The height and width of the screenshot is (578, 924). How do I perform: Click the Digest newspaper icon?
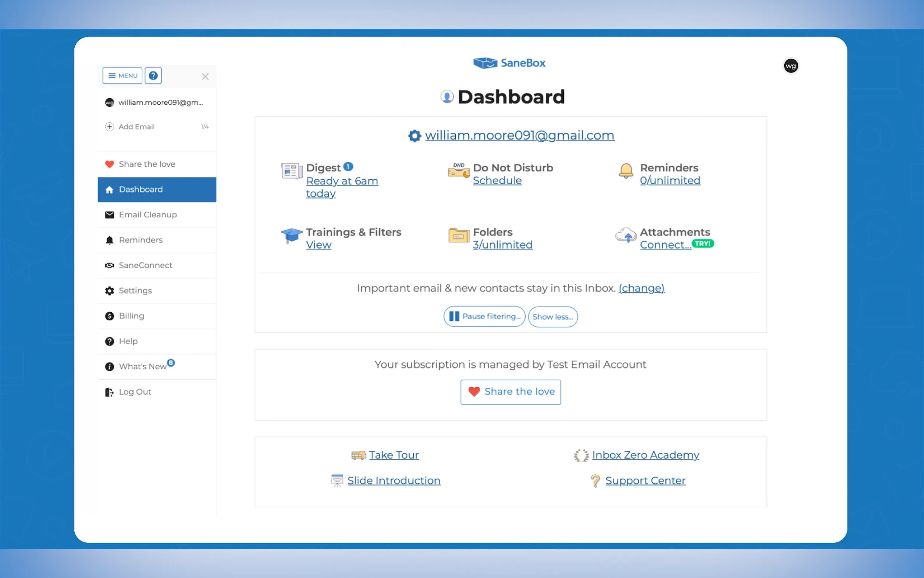click(x=291, y=171)
